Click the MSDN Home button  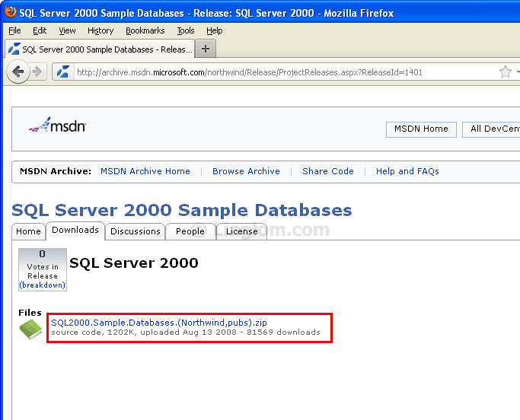tap(421, 129)
